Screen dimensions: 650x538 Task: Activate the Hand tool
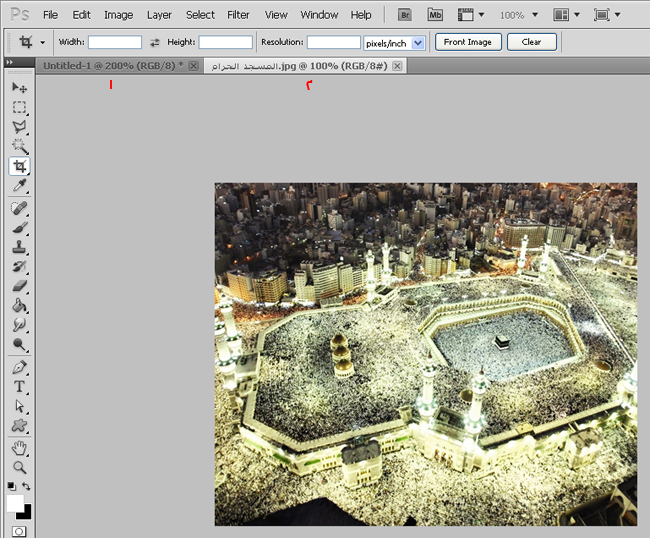click(19, 447)
